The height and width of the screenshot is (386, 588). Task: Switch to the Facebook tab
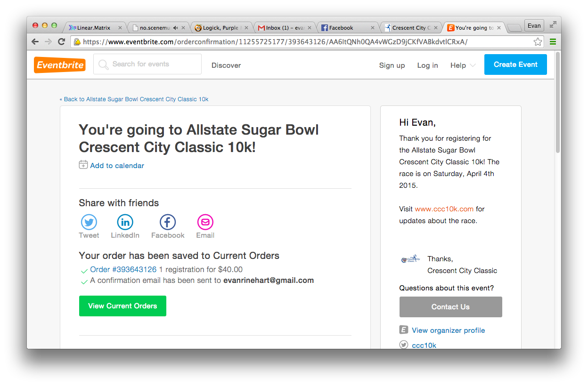348,28
